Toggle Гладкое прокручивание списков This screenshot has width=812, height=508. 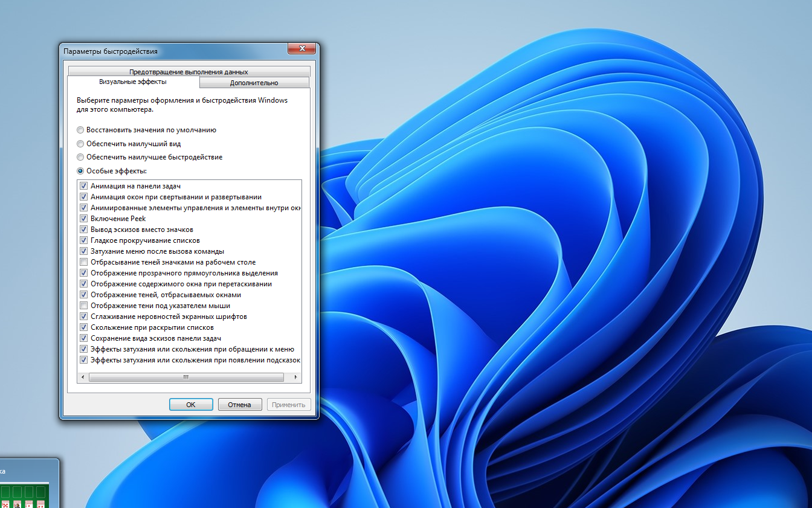tap(83, 240)
